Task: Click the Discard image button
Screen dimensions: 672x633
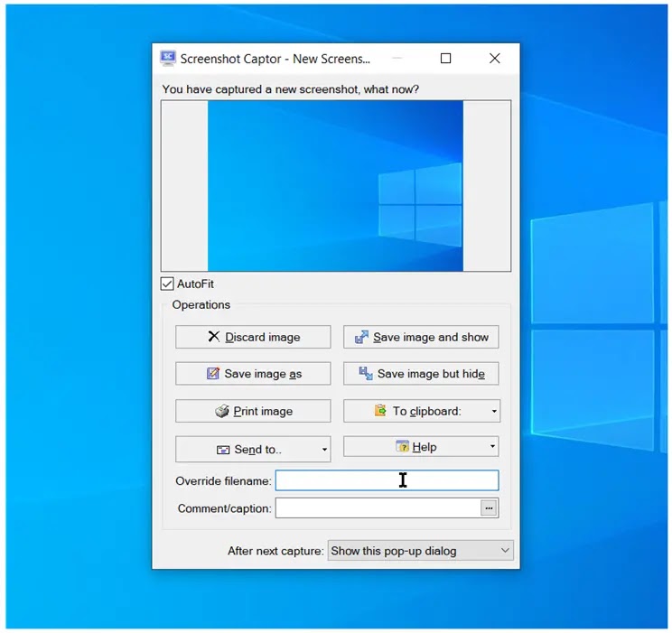Action: click(253, 337)
